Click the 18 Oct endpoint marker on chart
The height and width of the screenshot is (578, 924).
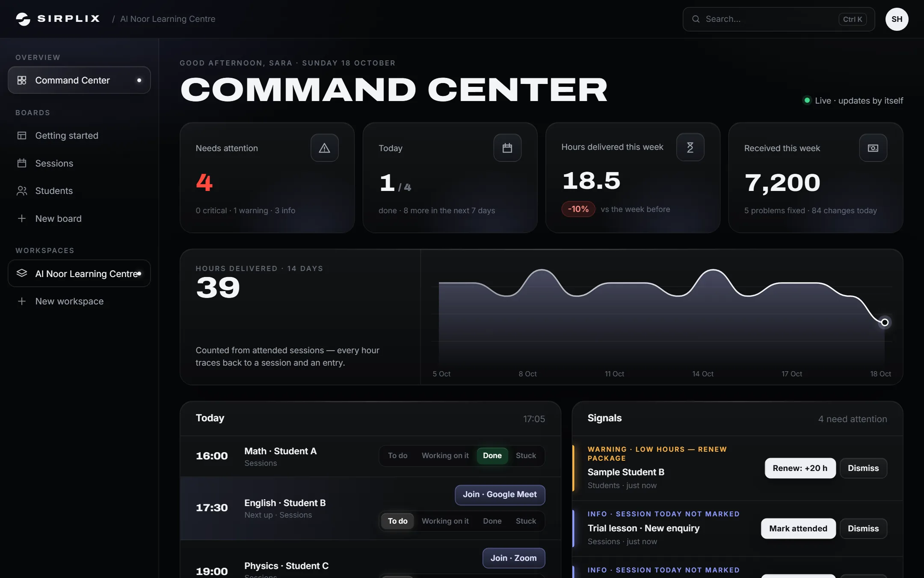pos(885,322)
